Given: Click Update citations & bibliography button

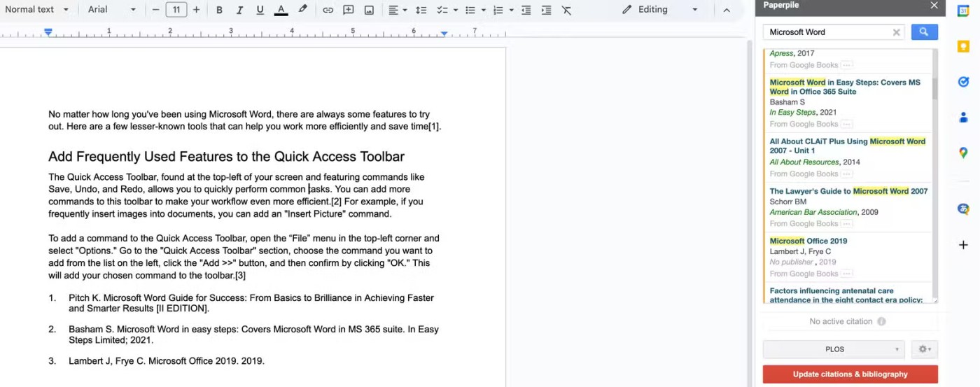Looking at the screenshot, I should coord(850,374).
